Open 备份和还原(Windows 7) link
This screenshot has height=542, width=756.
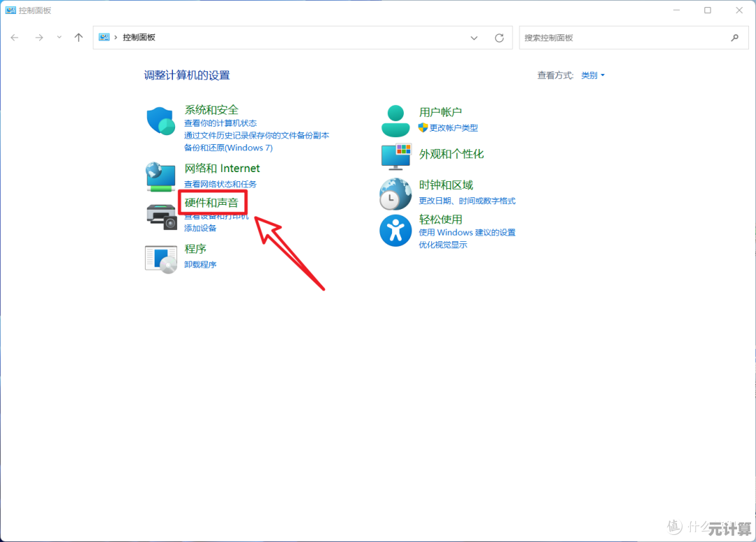point(228,148)
